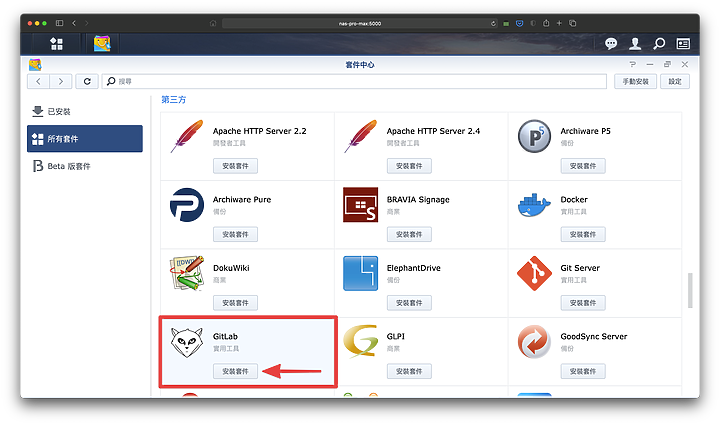Click the Git Server icon
This screenshot has width=720, height=425.
(534, 273)
